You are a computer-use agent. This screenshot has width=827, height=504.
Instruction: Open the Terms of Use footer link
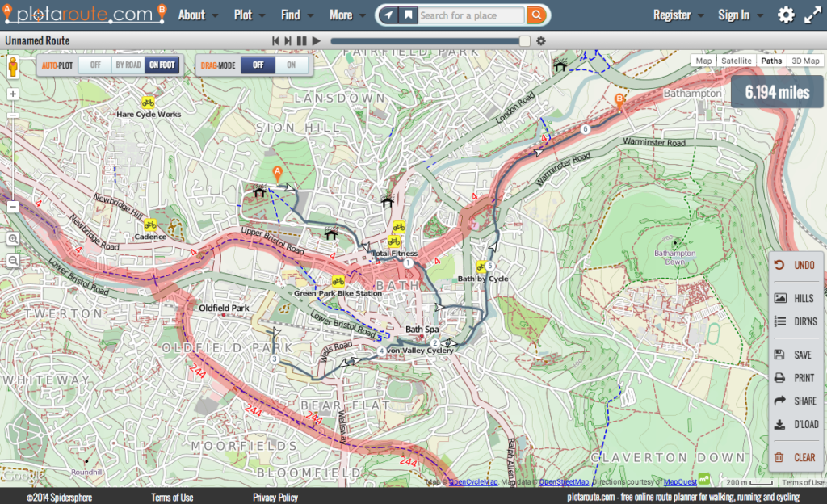click(172, 498)
